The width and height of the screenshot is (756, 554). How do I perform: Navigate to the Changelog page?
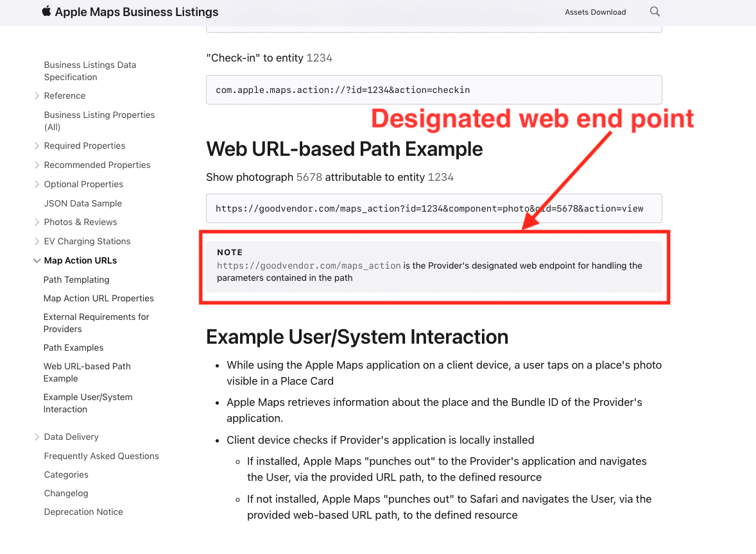point(66,493)
